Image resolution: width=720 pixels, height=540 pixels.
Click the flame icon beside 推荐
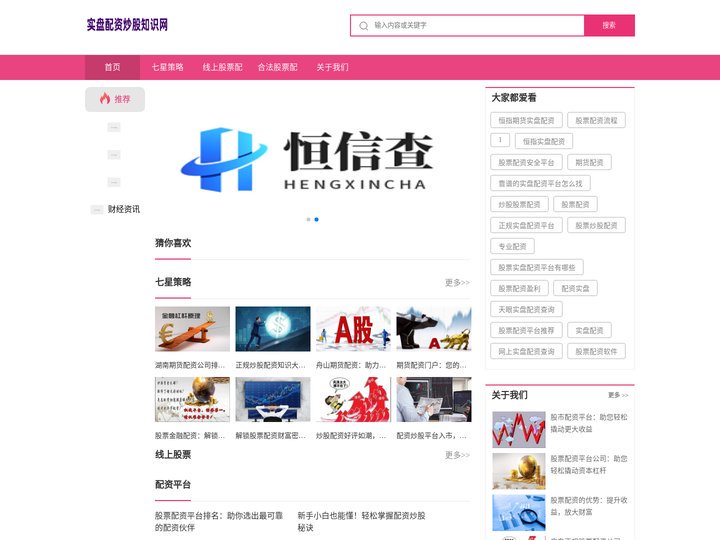point(105,98)
